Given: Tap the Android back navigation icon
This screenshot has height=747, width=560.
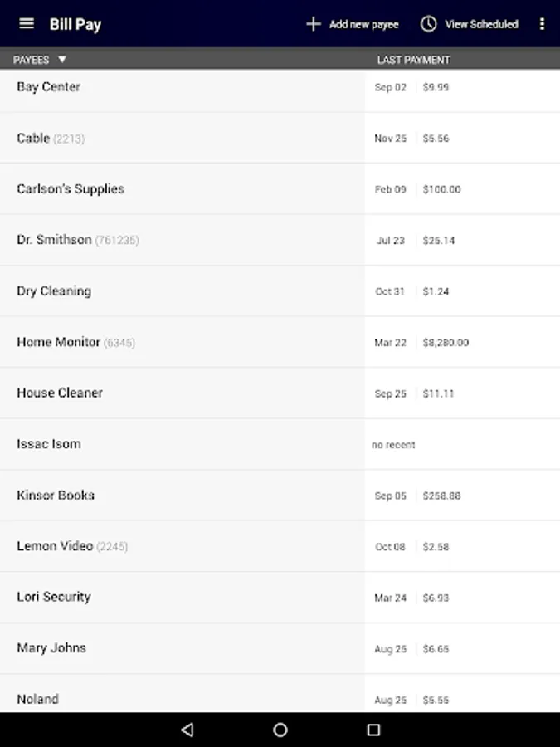Looking at the screenshot, I should click(187, 730).
